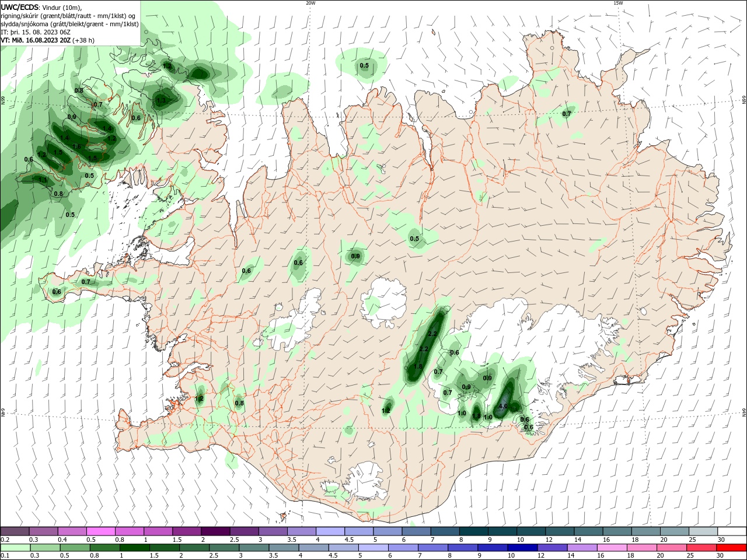
Task: Click the UWC/ECDS title text
Action: coord(20,6)
